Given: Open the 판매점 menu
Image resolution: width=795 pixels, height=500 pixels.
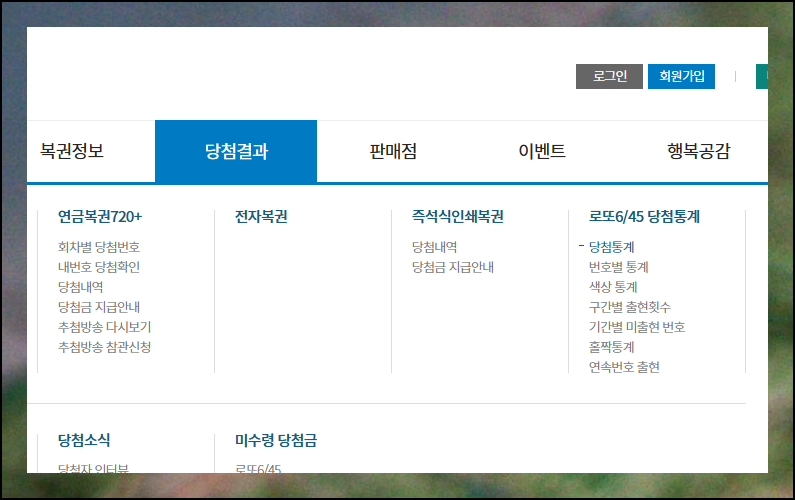Looking at the screenshot, I should (393, 151).
